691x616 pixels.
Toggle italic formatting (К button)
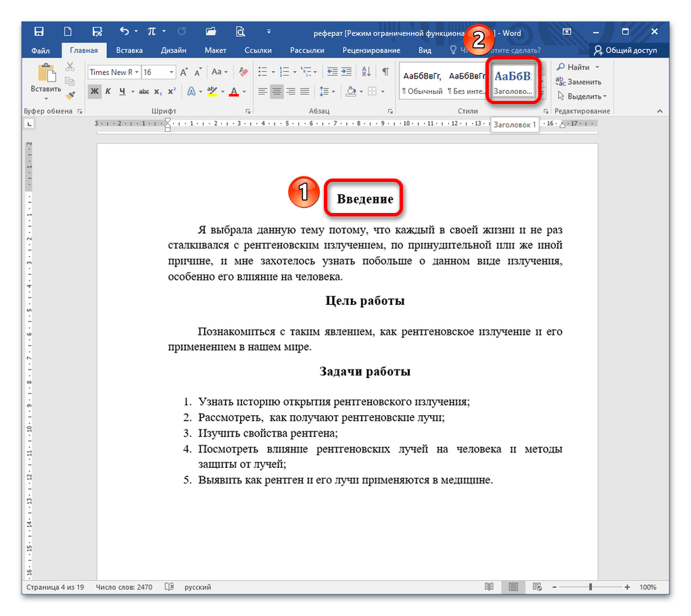coord(108,91)
